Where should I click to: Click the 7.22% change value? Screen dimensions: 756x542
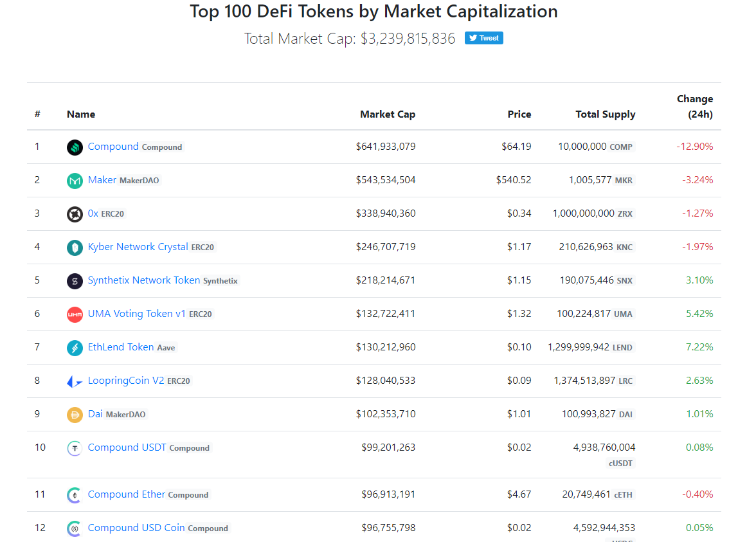699,347
